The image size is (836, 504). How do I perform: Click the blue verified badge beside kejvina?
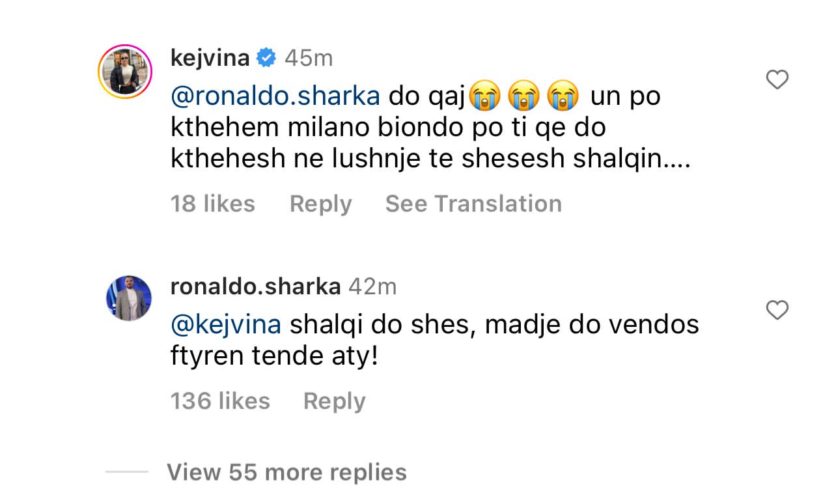266,59
